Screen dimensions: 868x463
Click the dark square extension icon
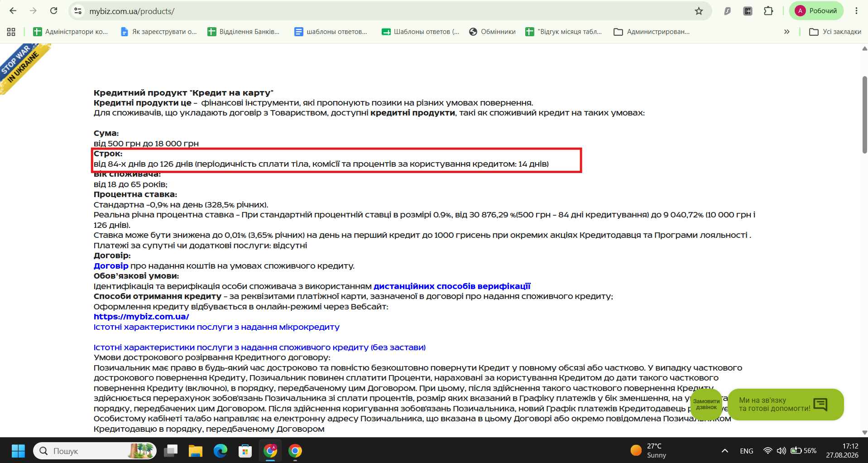click(x=748, y=11)
